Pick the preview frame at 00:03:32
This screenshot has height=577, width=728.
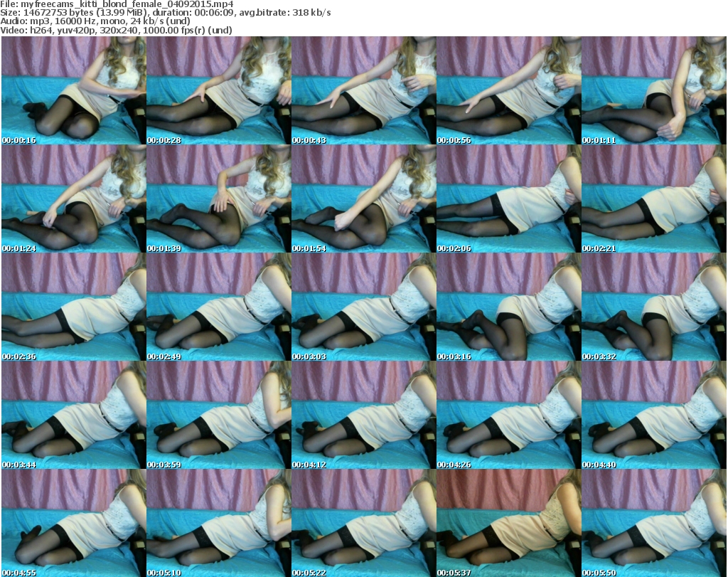[654, 307]
